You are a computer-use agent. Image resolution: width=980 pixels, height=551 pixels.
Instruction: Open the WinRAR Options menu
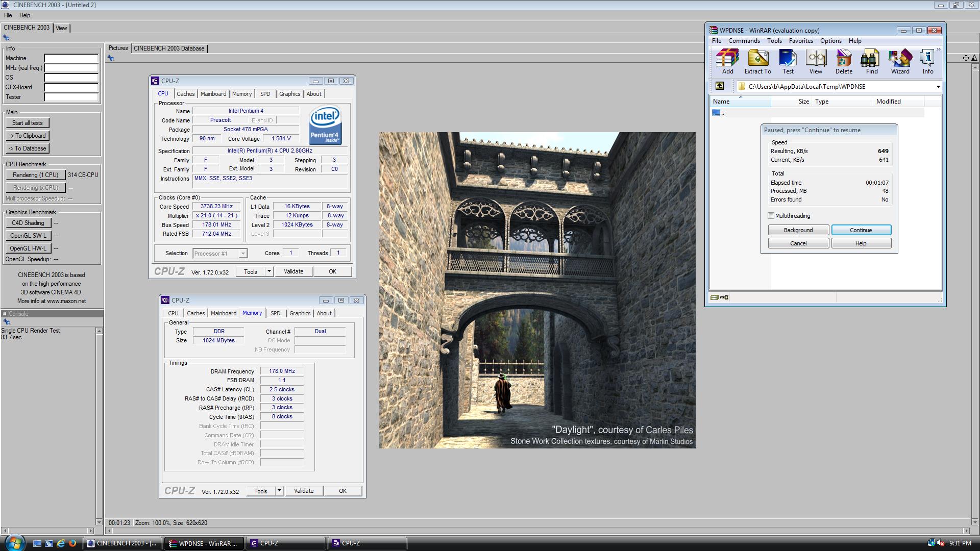point(830,41)
